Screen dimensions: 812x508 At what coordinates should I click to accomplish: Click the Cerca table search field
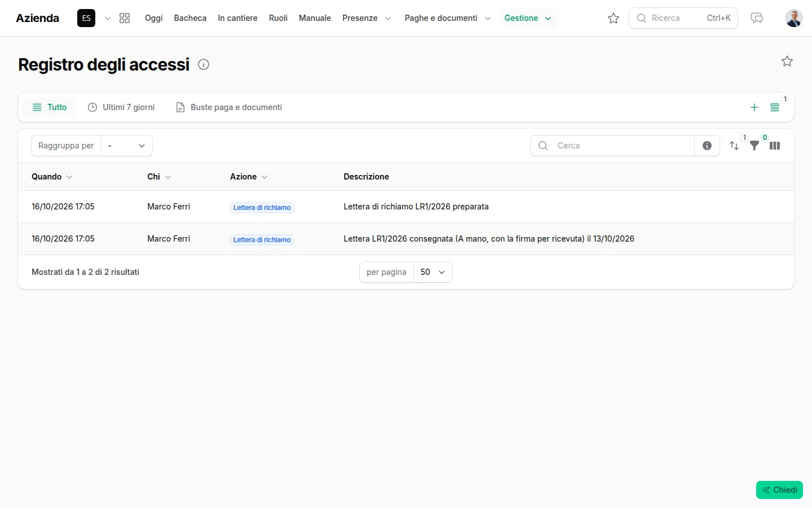tap(612, 146)
